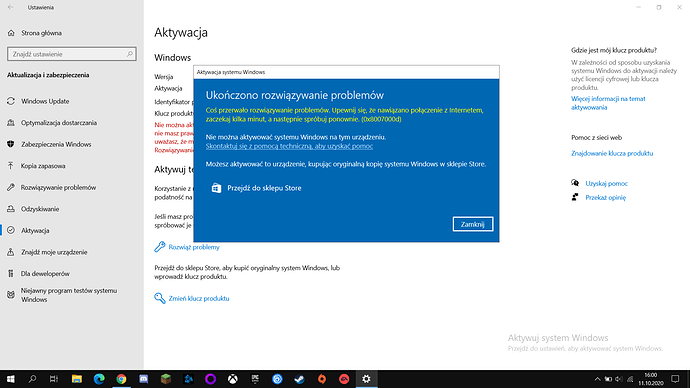690x388 pixels.
Task: Focus the Znajdź ustawienie search field
Action: (72, 54)
